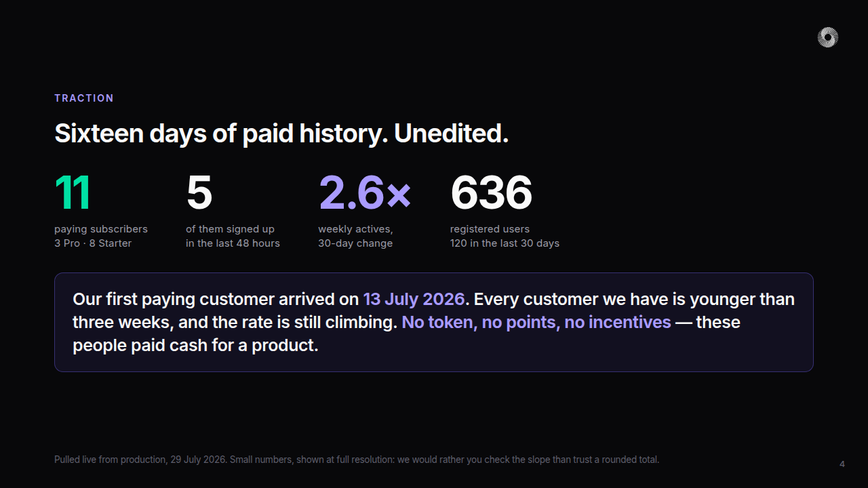
Task: Click 'No token, no points, no incentives' highlight
Action: [x=536, y=322]
